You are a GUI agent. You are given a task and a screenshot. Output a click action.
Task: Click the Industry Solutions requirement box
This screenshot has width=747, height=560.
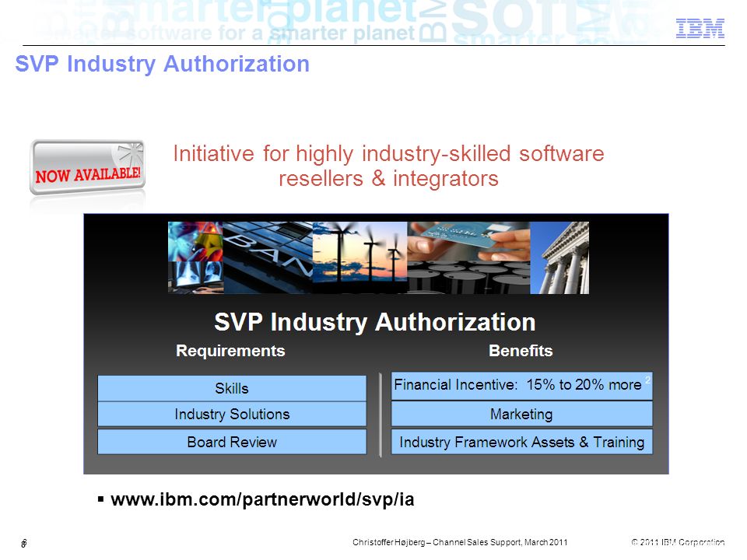[232, 414]
